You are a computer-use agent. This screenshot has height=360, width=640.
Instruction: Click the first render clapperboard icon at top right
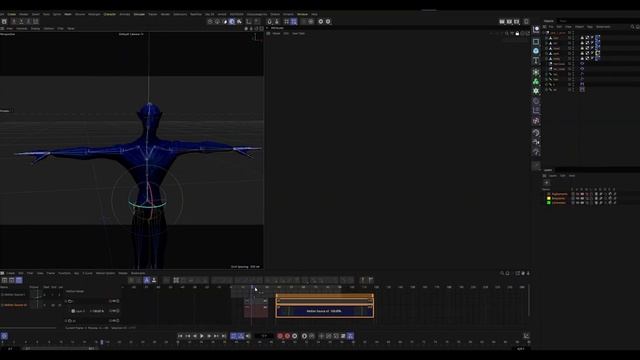[502, 21]
